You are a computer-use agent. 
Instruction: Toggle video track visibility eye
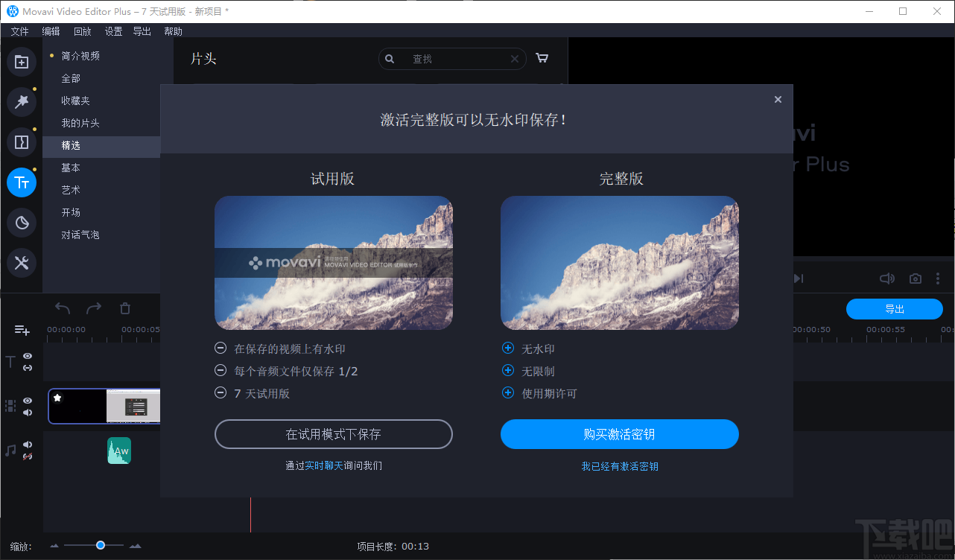pyautogui.click(x=28, y=401)
